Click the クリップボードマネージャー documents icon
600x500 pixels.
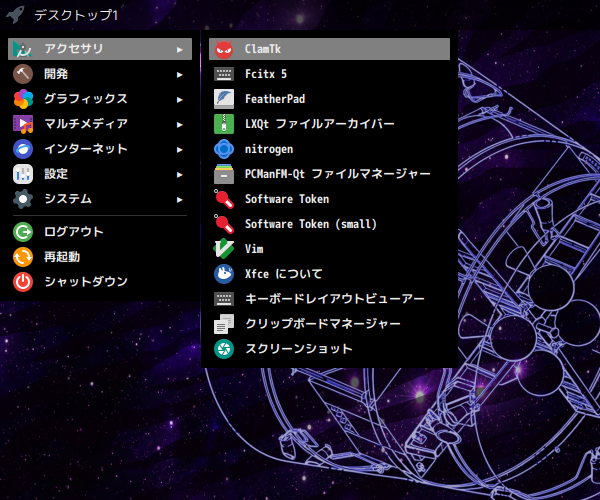(224, 324)
